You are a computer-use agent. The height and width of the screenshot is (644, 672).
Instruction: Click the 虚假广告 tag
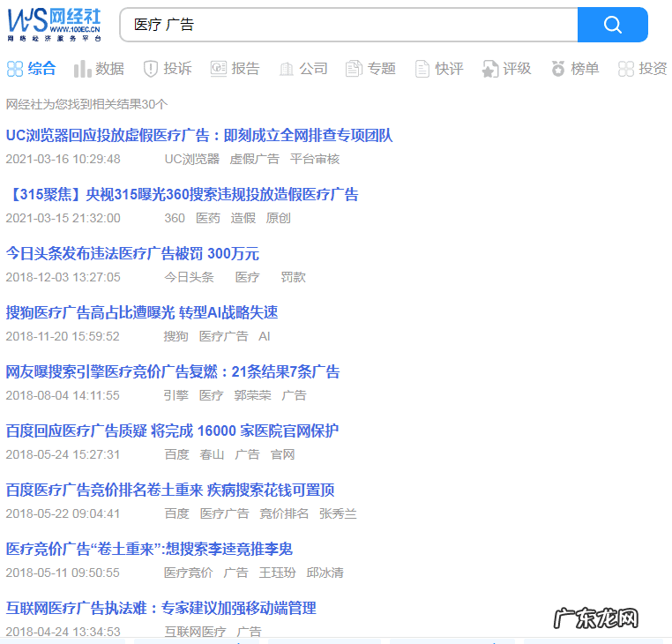(x=255, y=159)
